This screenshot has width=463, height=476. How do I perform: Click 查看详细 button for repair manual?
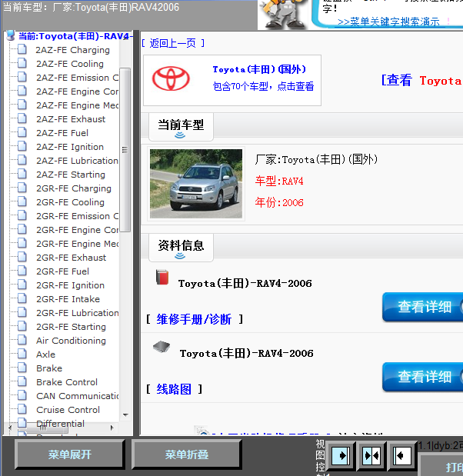pos(422,307)
